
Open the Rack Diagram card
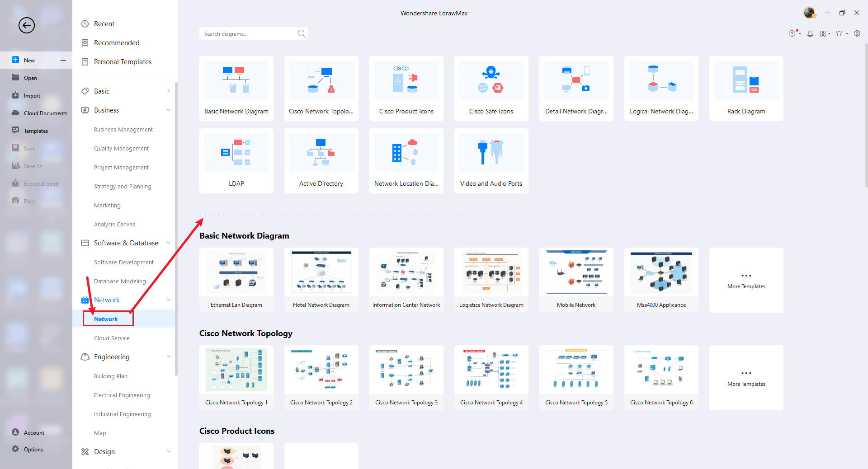[746, 89]
